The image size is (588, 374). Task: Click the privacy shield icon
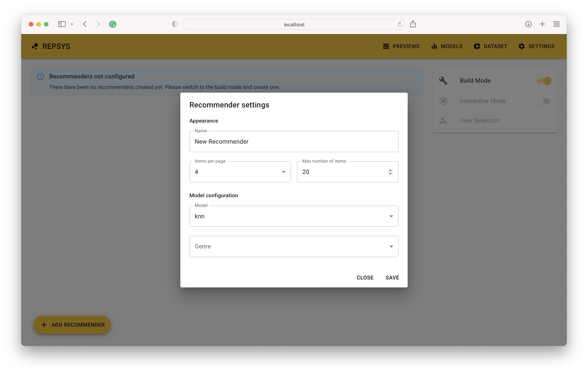click(x=175, y=24)
